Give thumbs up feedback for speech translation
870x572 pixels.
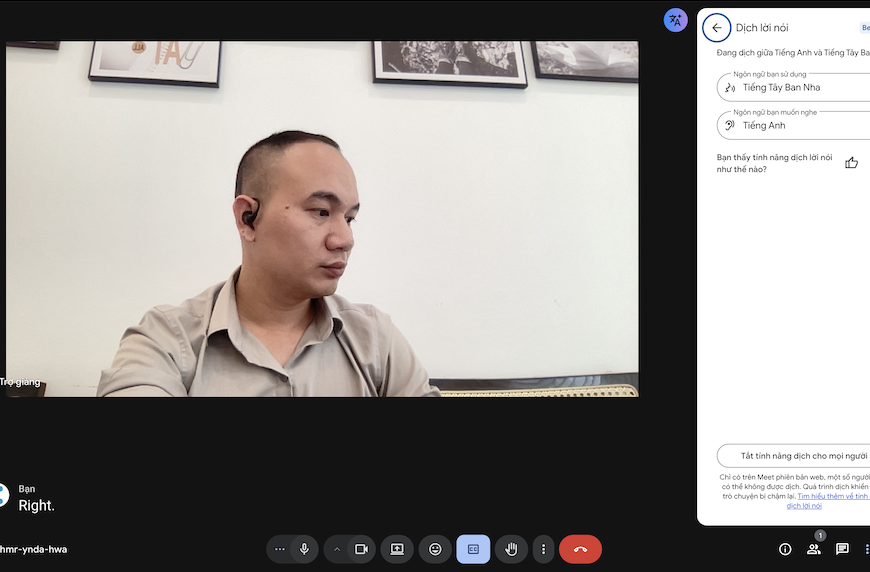(x=851, y=163)
